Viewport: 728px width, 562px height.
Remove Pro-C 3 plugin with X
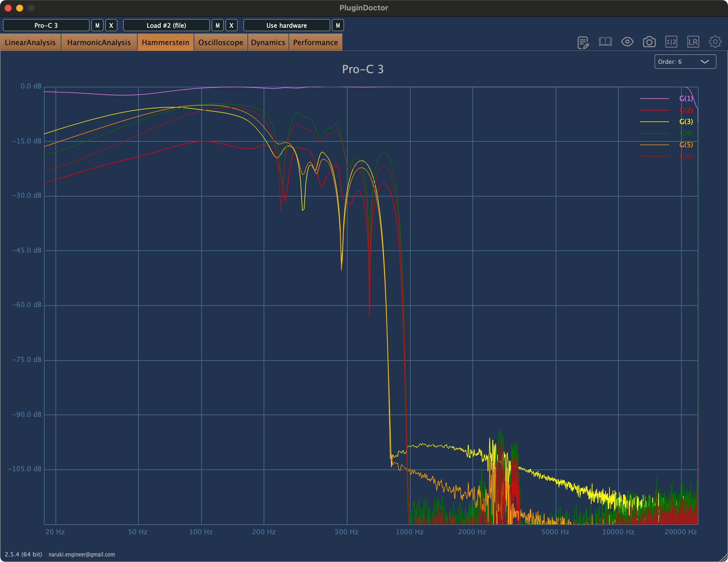pyautogui.click(x=111, y=25)
